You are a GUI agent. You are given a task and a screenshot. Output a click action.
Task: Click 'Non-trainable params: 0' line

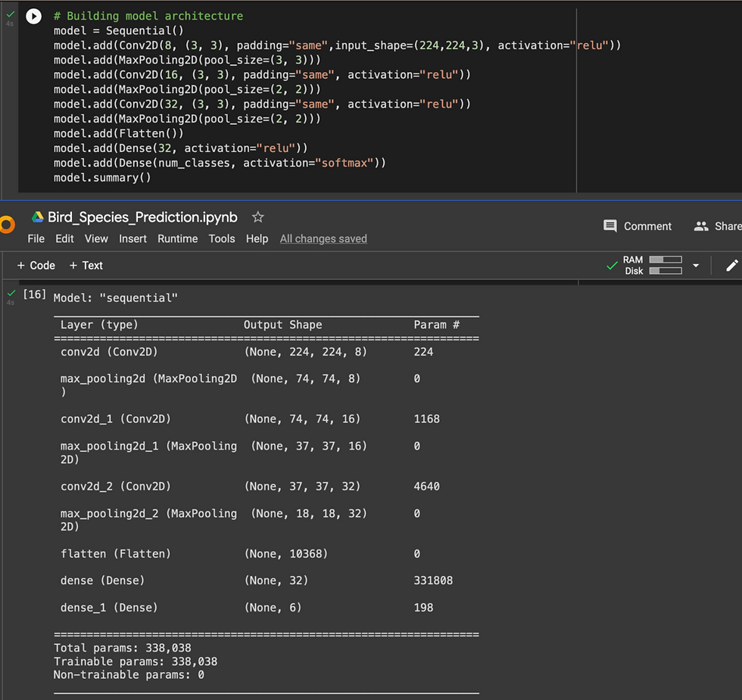click(129, 675)
